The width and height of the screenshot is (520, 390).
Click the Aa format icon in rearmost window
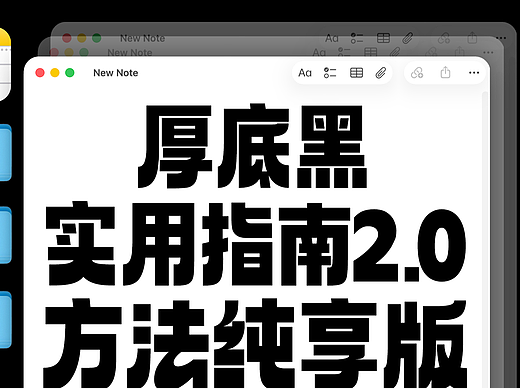[332, 38]
